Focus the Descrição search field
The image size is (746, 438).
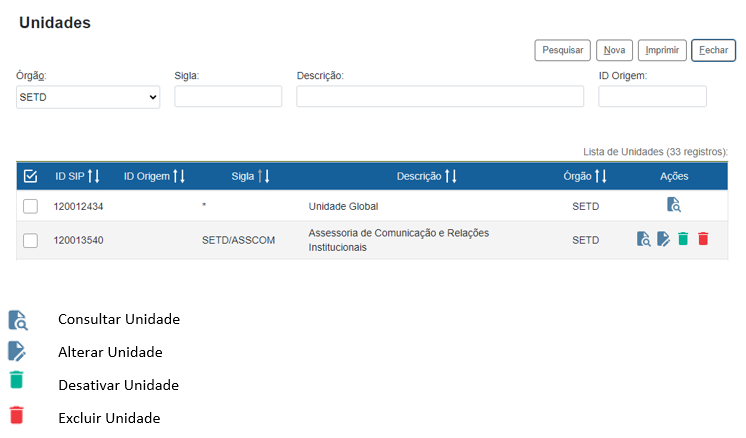[440, 97]
